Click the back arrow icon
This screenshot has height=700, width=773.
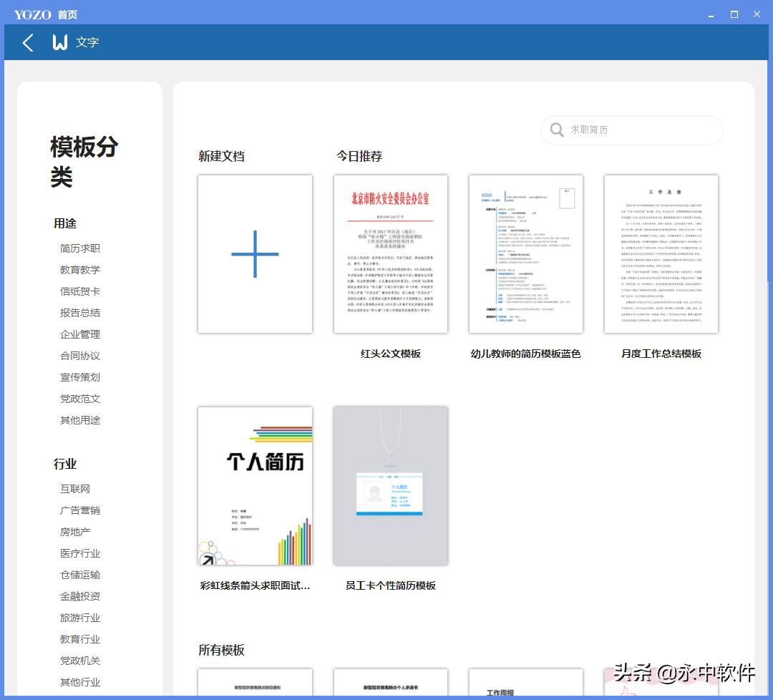28,43
